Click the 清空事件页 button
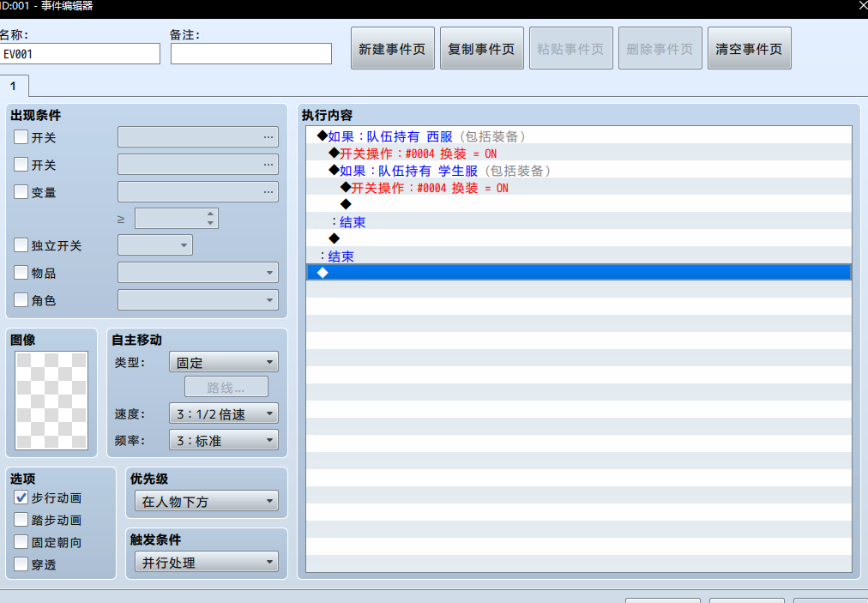This screenshot has width=868, height=603. (x=749, y=48)
